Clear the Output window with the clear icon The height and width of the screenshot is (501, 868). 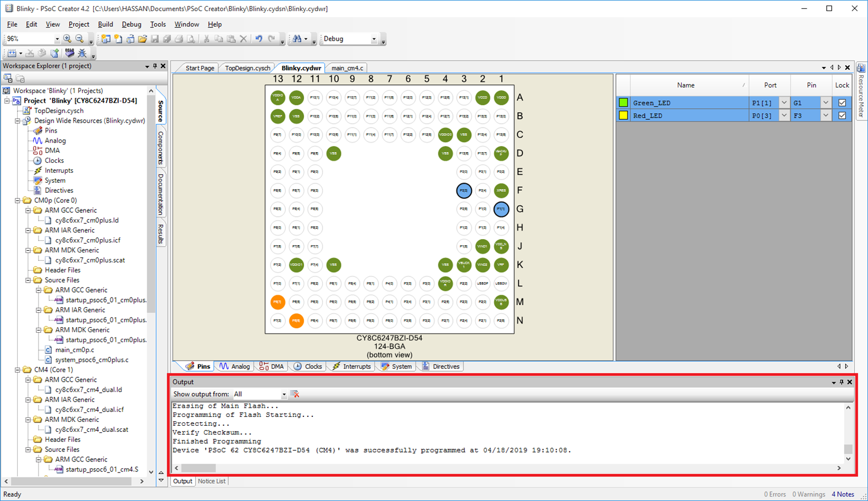(x=295, y=394)
